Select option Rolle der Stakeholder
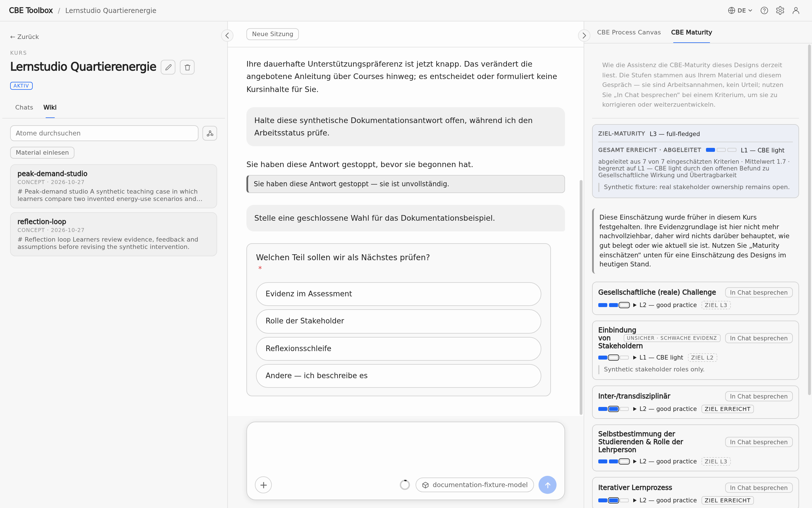Image resolution: width=812 pixels, height=508 pixels. 398,321
